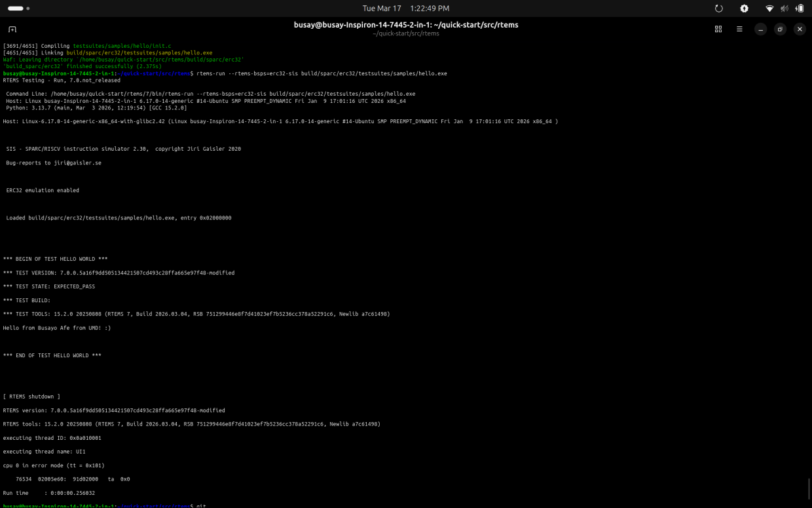Restore down the terminal window
Screen dimensions: 812x508
click(780, 29)
